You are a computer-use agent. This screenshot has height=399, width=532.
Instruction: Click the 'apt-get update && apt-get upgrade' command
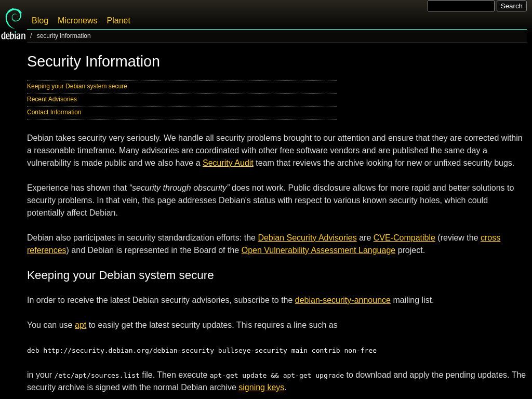[x=276, y=375]
